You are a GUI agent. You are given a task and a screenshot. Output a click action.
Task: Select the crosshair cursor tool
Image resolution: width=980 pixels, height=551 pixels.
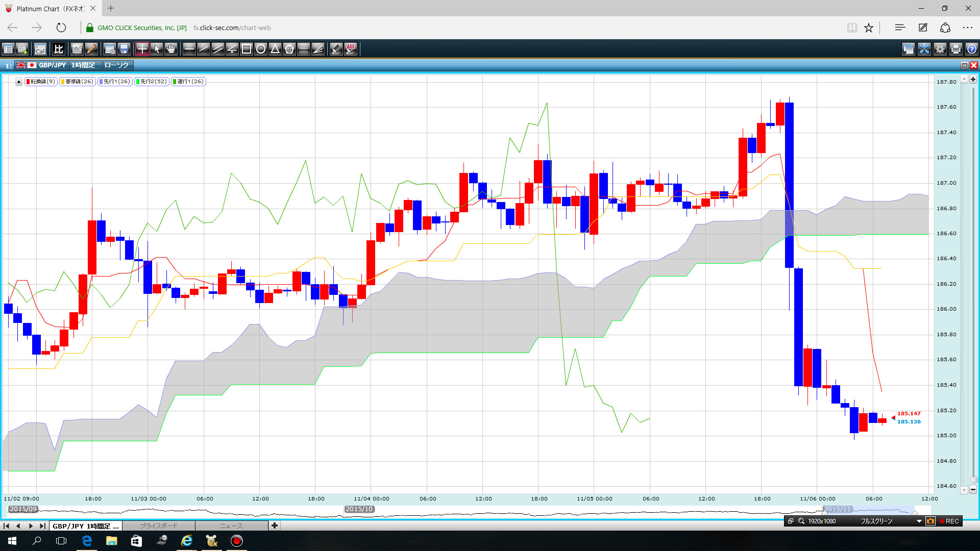(x=142, y=49)
